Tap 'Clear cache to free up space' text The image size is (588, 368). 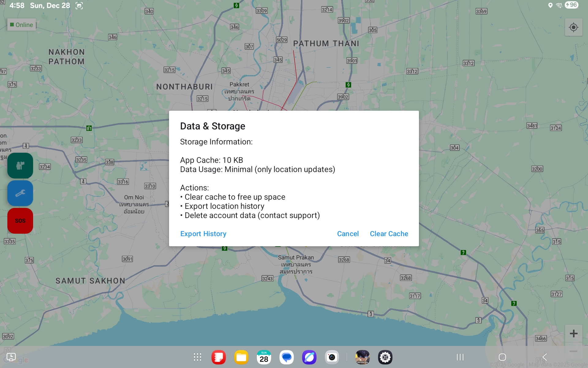[235, 197]
